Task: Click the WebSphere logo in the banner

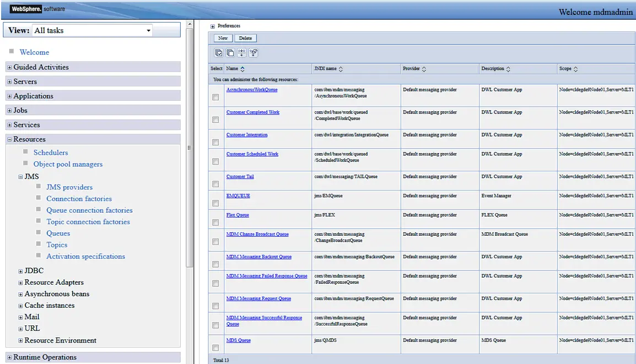Action: click(26, 9)
